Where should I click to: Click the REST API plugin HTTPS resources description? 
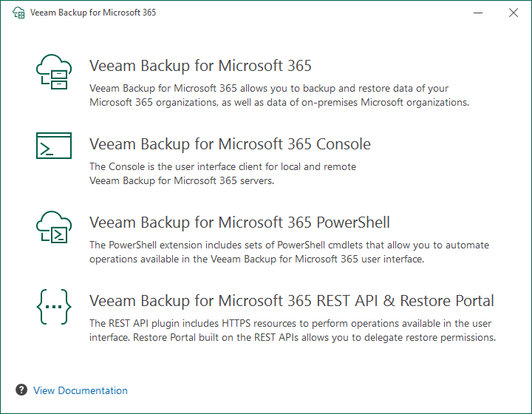290,323
